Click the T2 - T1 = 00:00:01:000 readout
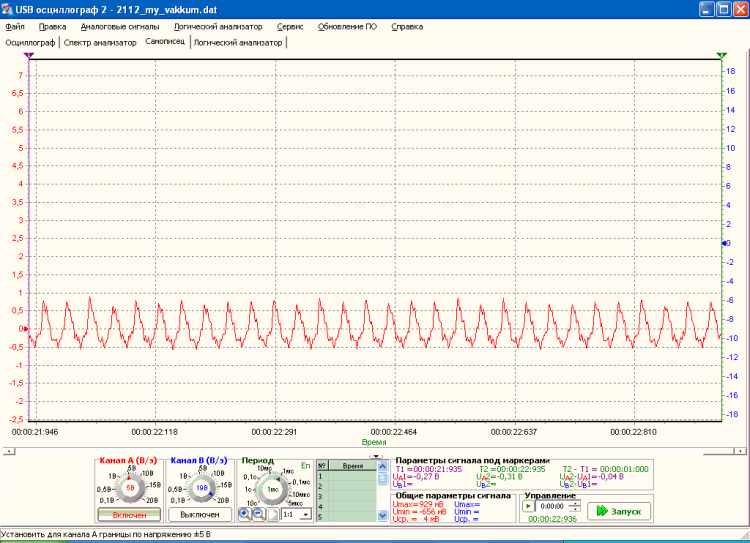 click(606, 469)
